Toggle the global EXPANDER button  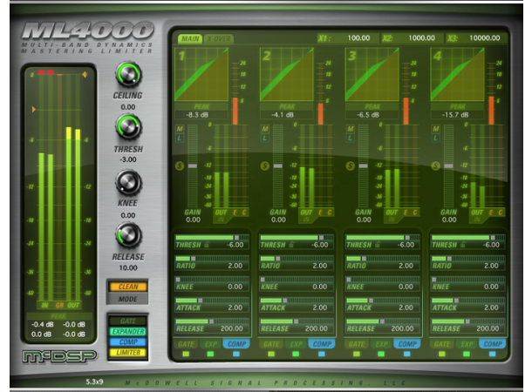[128, 331]
